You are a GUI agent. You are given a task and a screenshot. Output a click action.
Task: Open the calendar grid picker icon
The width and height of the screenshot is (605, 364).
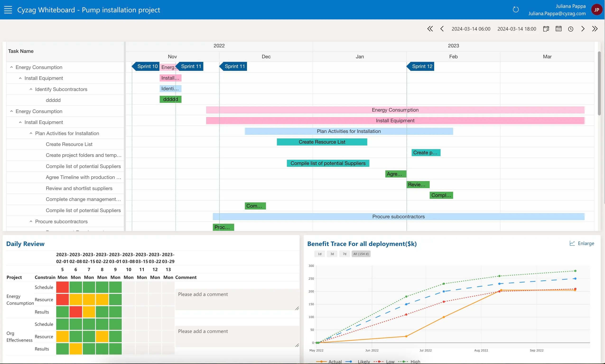[558, 29]
